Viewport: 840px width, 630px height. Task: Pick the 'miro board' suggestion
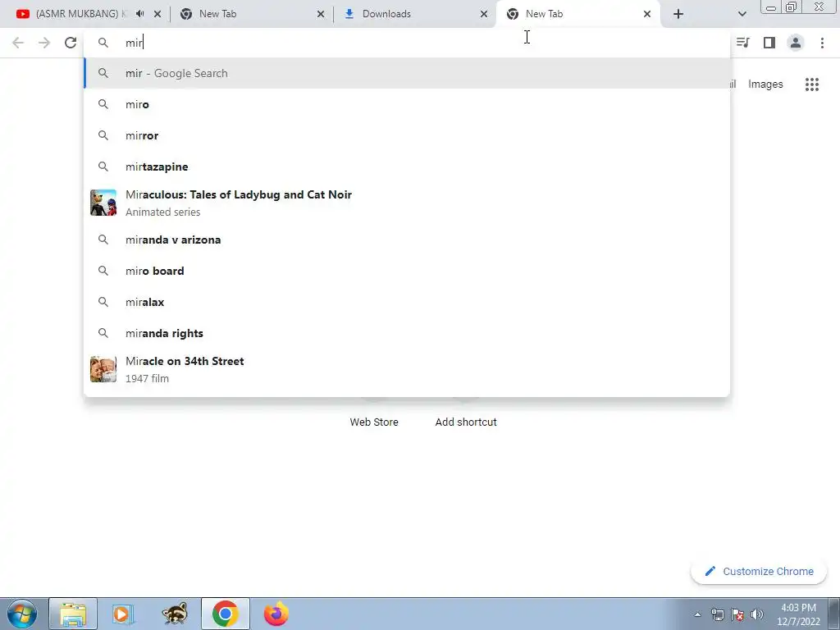tap(407, 271)
